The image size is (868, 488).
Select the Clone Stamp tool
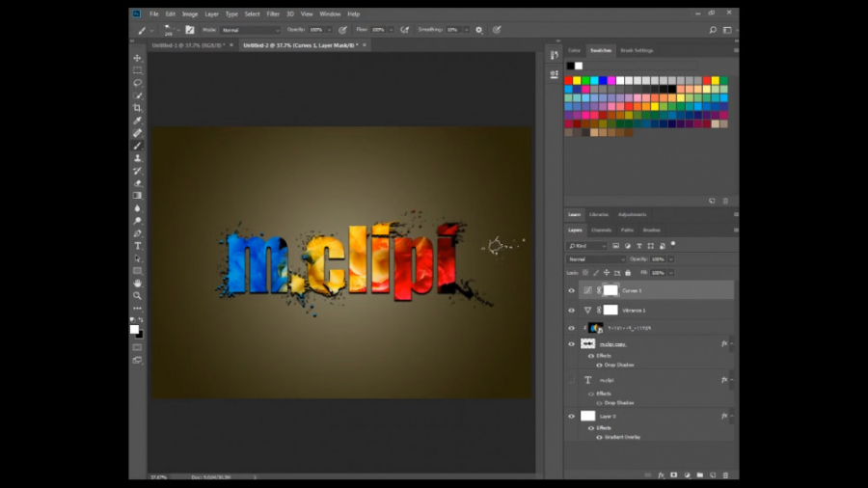click(138, 158)
